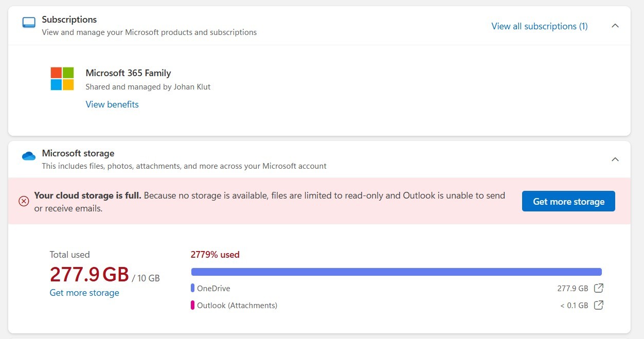
Task: Click the Outlook Attachments pink legend marker
Action: click(x=192, y=306)
